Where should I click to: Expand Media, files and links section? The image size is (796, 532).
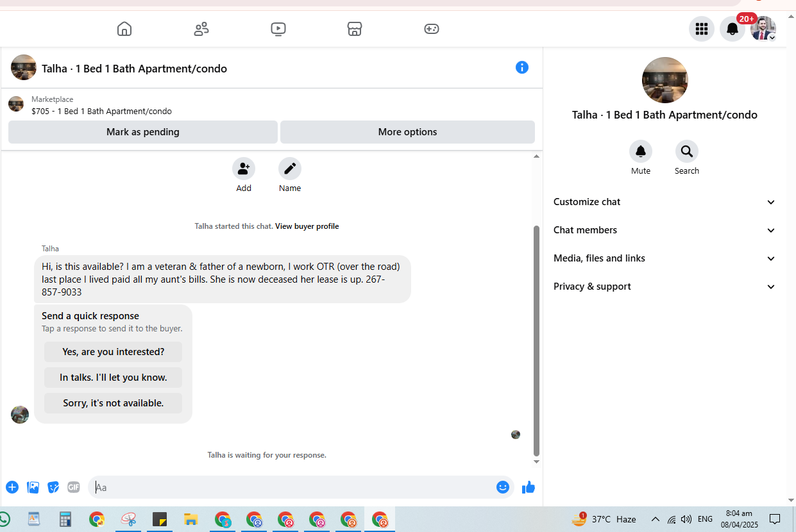click(x=665, y=258)
